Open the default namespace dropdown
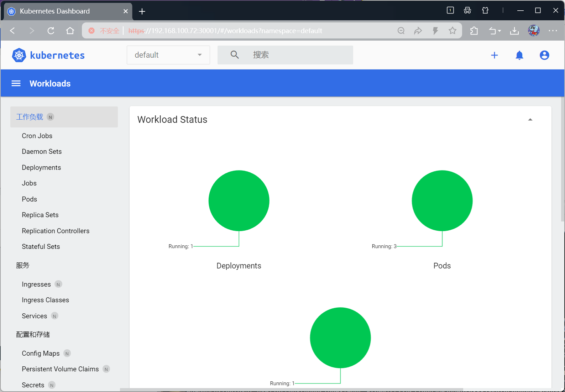 [168, 55]
